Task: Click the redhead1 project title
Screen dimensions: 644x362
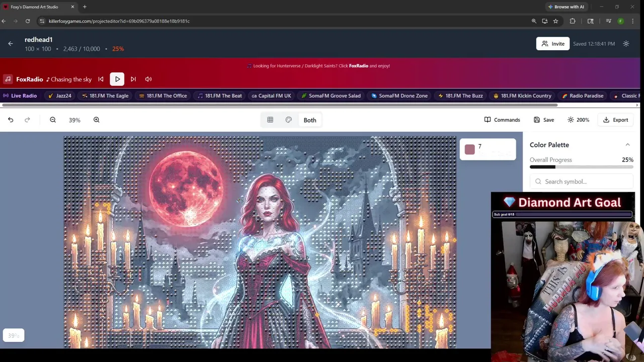Action: [39, 40]
